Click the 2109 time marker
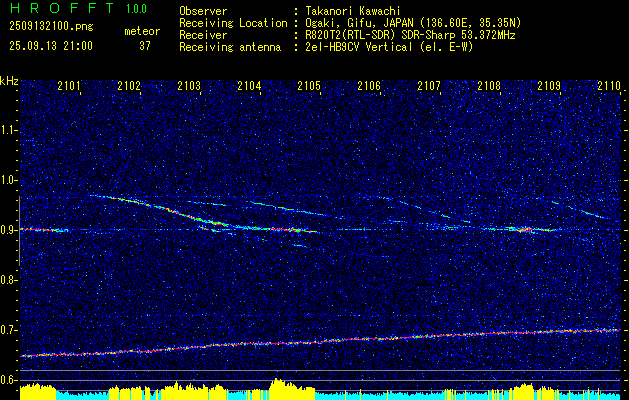The image size is (629, 400). [x=549, y=85]
